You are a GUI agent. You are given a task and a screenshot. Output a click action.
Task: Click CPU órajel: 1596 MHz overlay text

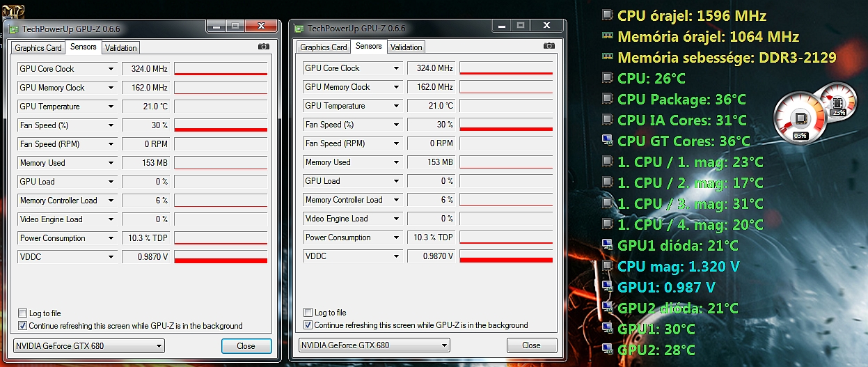point(692,15)
